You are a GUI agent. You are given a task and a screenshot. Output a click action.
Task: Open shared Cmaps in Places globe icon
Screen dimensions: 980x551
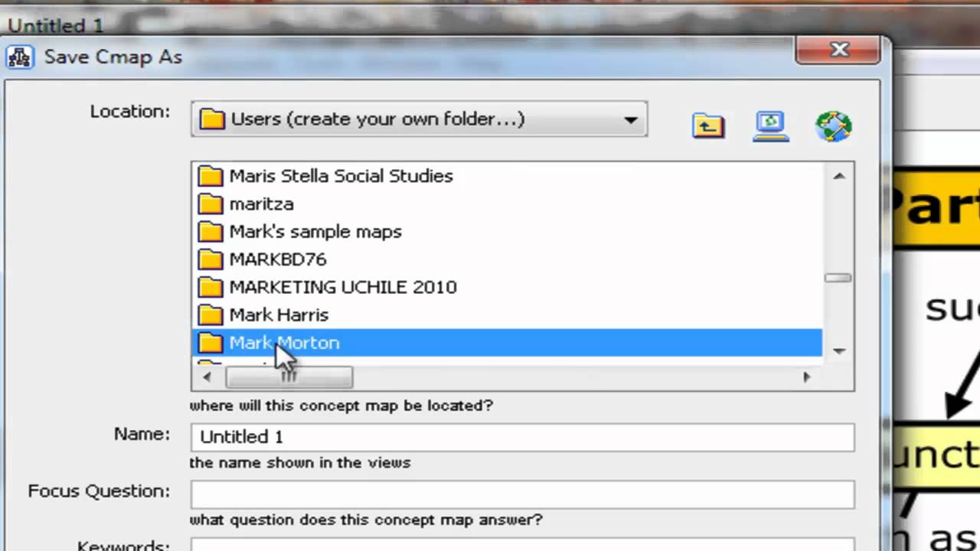coord(834,126)
